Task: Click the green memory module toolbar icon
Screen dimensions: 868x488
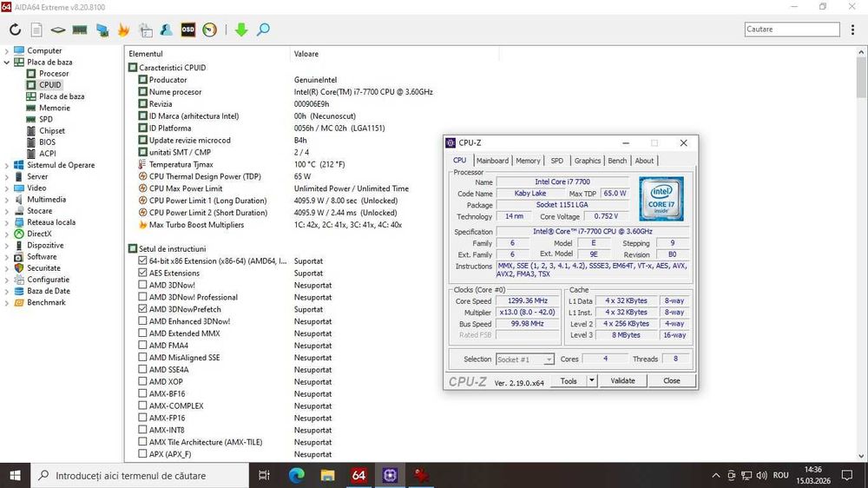Action: pyautogui.click(x=80, y=30)
